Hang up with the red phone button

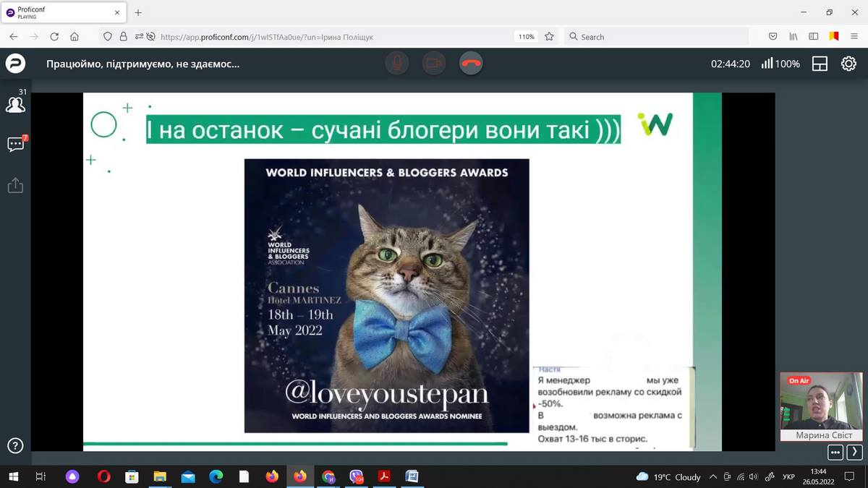tap(471, 63)
